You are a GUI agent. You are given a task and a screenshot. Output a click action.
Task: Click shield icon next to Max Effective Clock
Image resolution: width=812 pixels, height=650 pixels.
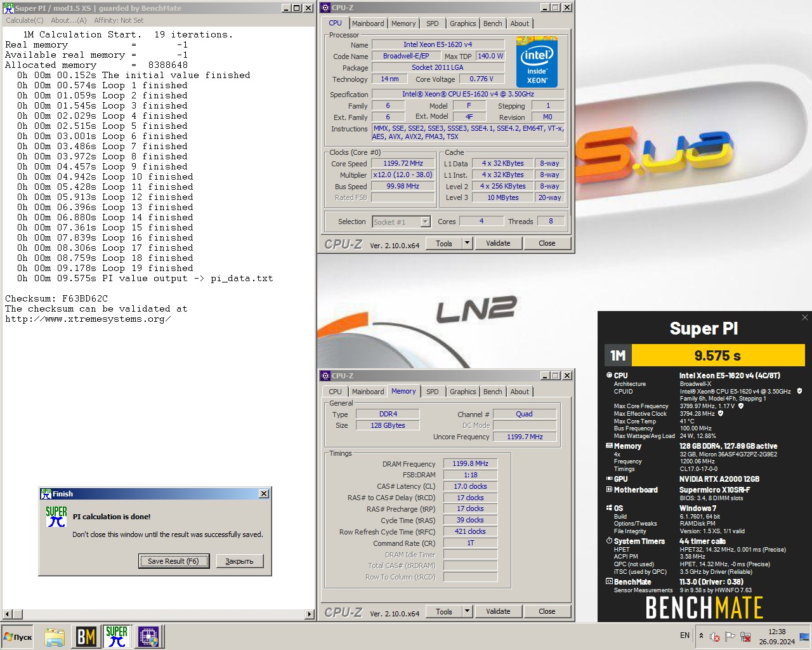721,413
